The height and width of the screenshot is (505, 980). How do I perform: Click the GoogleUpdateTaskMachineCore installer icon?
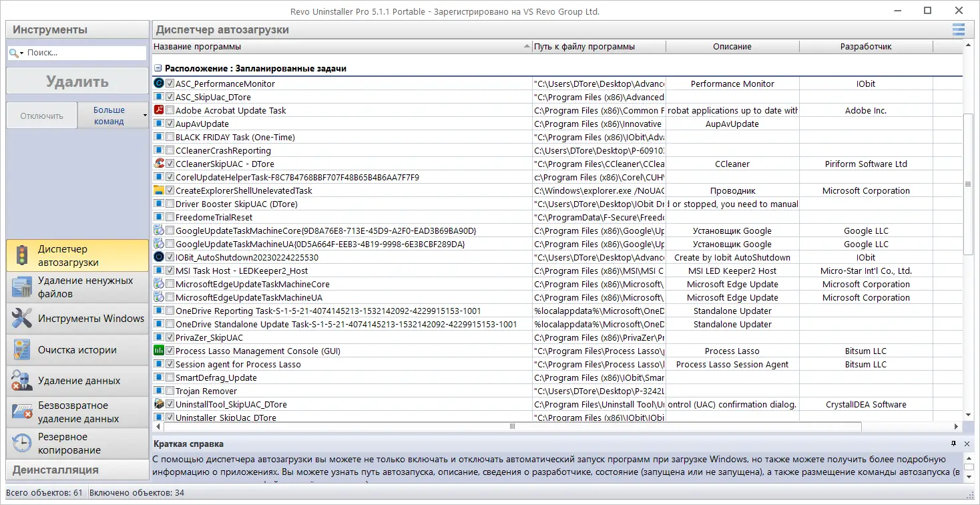tap(159, 230)
